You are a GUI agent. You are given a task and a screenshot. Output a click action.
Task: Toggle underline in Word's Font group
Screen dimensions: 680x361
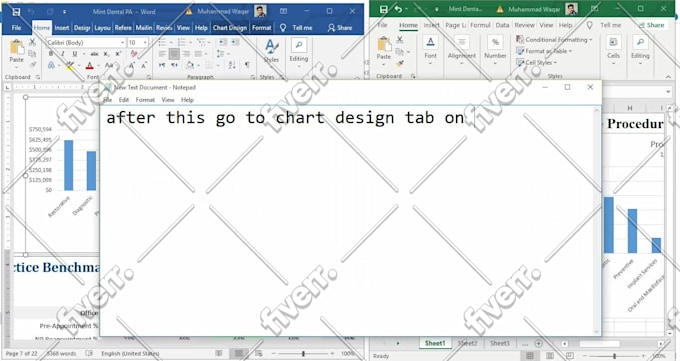click(x=75, y=54)
